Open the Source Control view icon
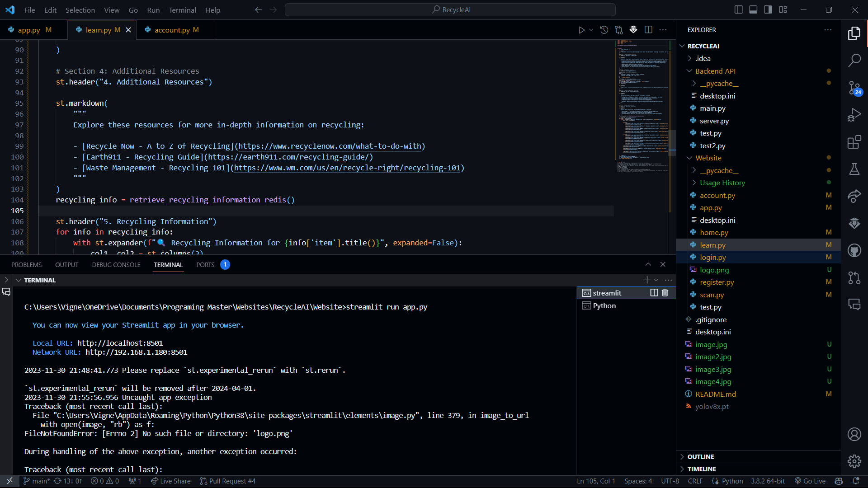The height and width of the screenshot is (488, 868). click(x=854, y=88)
